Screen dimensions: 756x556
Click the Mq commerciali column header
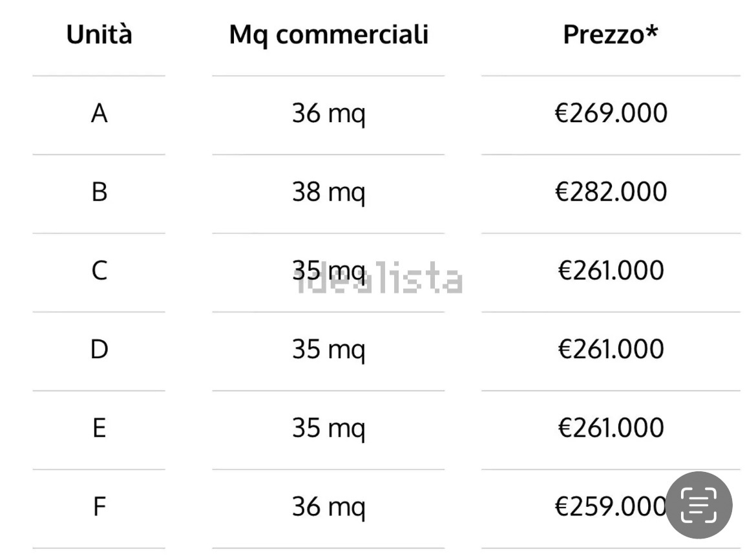[x=328, y=35]
